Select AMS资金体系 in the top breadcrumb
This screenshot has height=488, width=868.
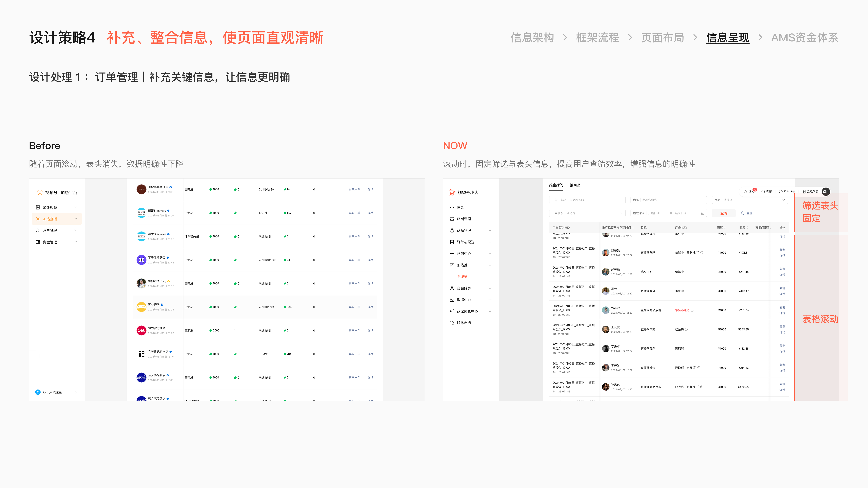point(805,38)
